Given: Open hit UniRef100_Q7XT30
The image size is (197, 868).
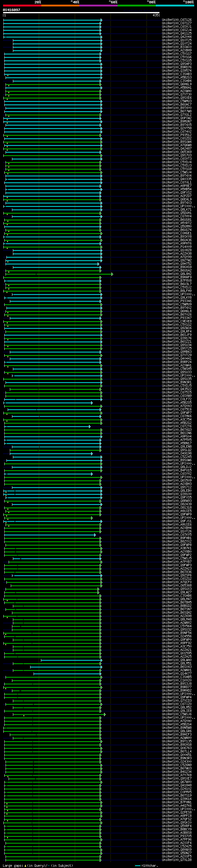Looking at the screenshot, I should click(177, 94).
